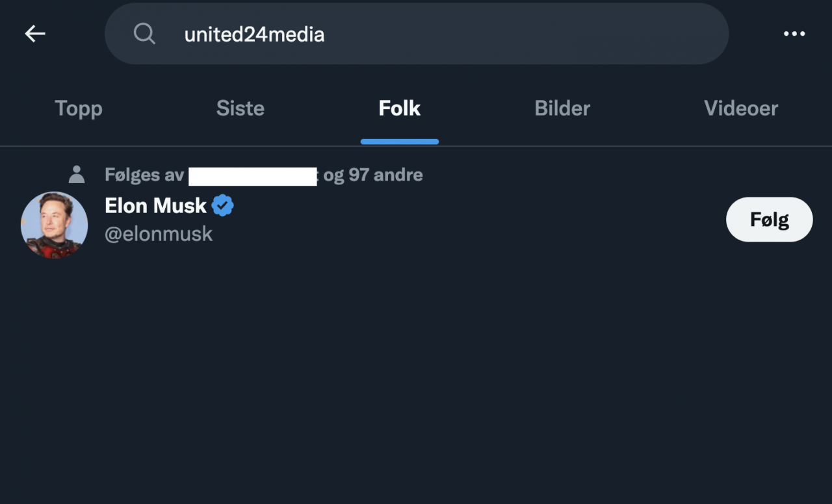Click the 'Følges av' label text
Viewport: 832px width, 504px height.
click(x=144, y=175)
